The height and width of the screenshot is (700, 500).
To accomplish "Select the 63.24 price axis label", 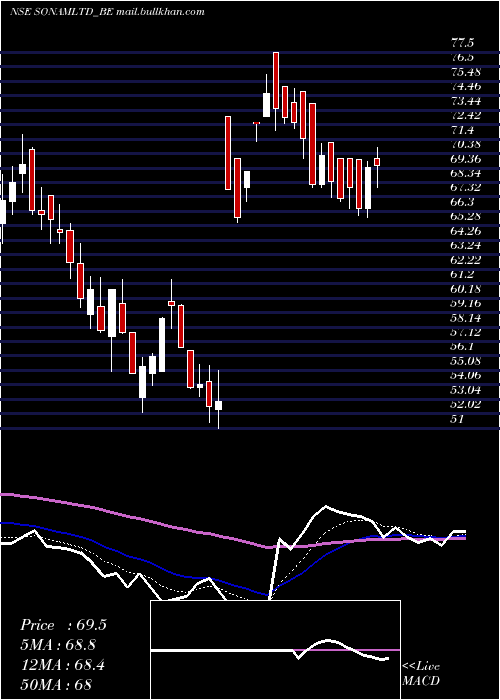I will tap(465, 246).
